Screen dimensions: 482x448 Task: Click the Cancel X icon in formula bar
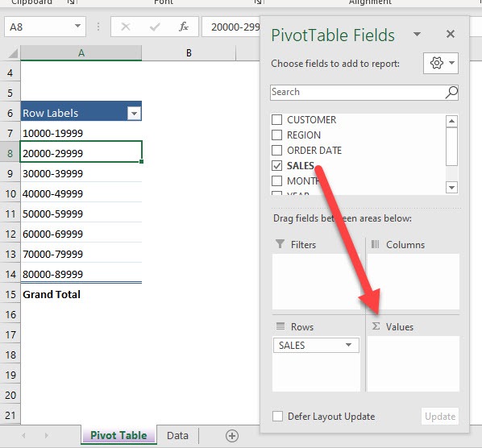pyautogui.click(x=126, y=27)
